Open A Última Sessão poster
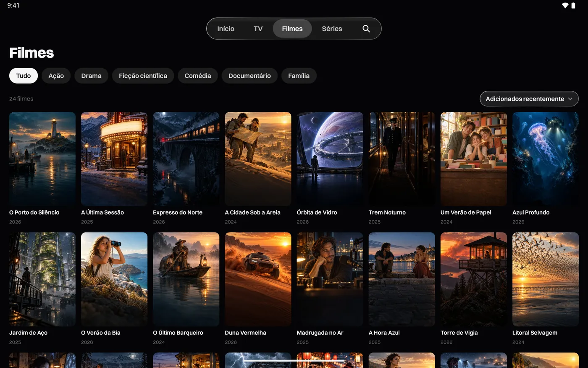The height and width of the screenshot is (368, 588). (x=114, y=159)
